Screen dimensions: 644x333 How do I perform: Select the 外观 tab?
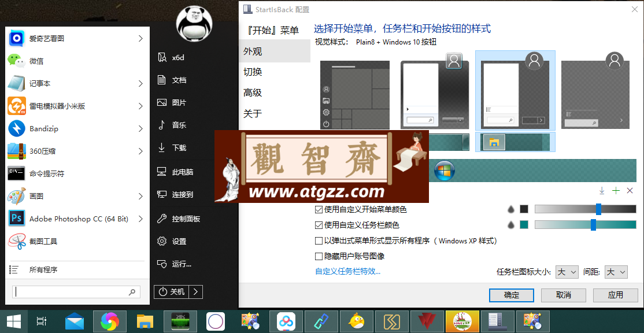pyautogui.click(x=275, y=51)
